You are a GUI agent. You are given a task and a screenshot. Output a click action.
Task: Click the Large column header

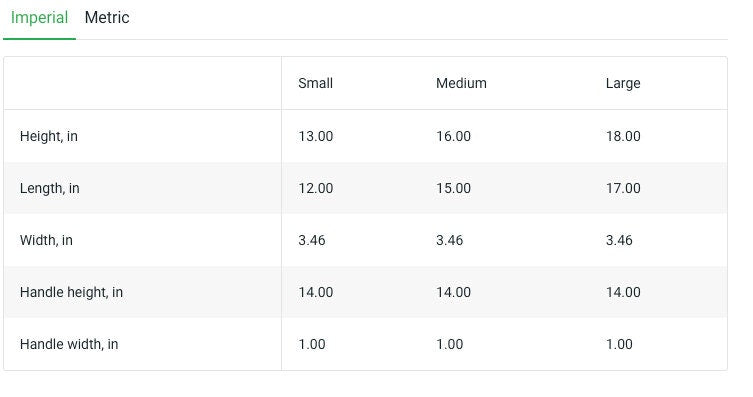(x=623, y=84)
